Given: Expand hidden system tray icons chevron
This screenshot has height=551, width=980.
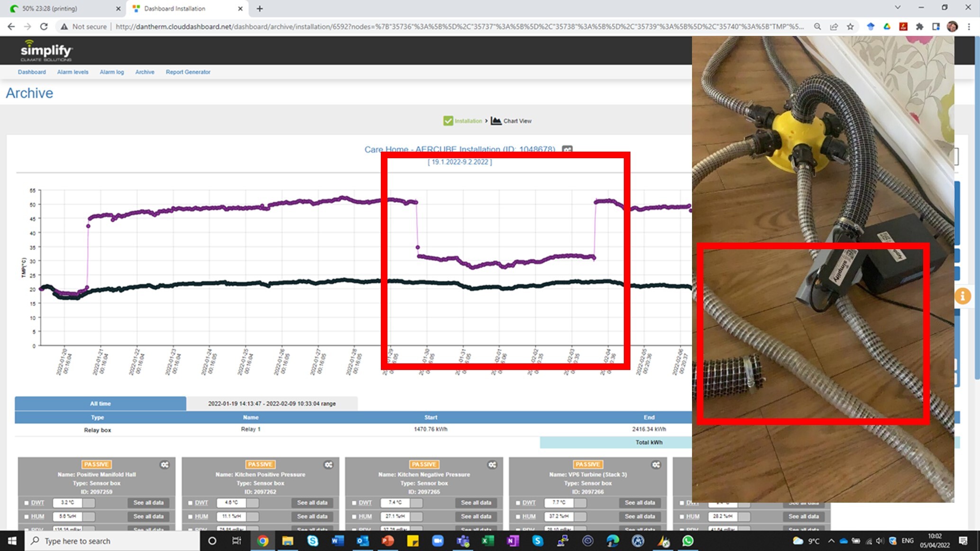Looking at the screenshot, I should (x=831, y=541).
